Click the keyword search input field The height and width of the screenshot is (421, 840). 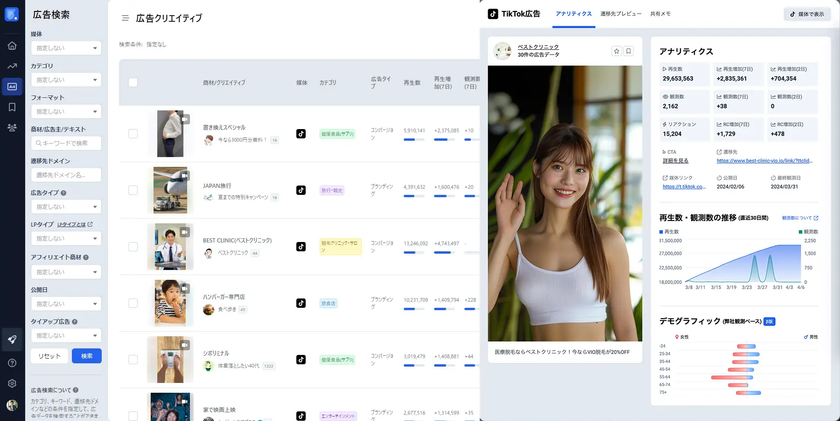[66, 143]
